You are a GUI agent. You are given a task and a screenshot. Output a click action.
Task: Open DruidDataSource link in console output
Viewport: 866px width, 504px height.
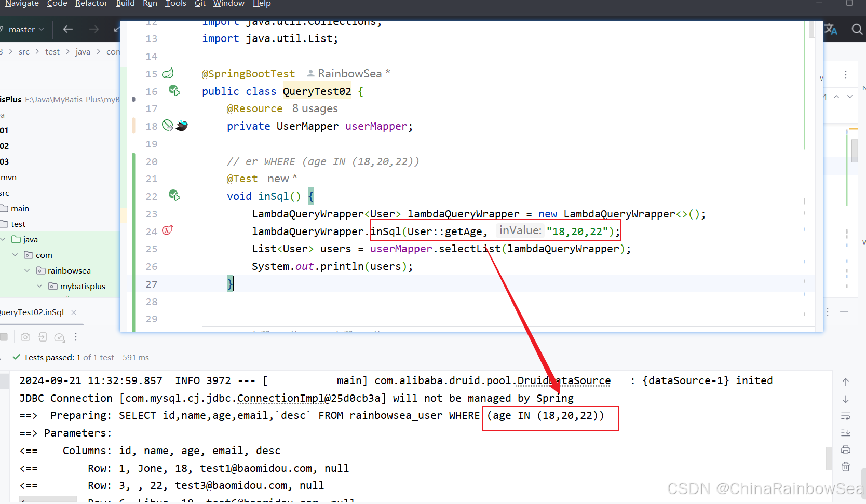click(x=564, y=380)
